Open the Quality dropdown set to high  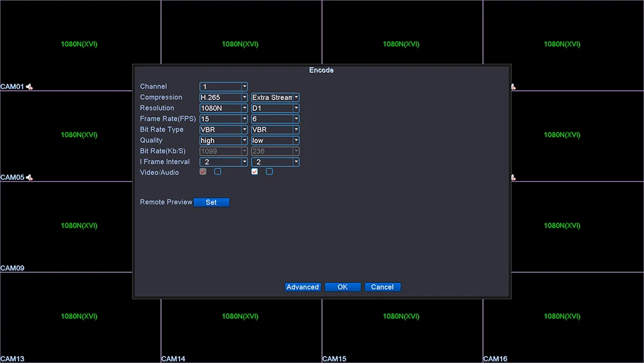click(223, 141)
